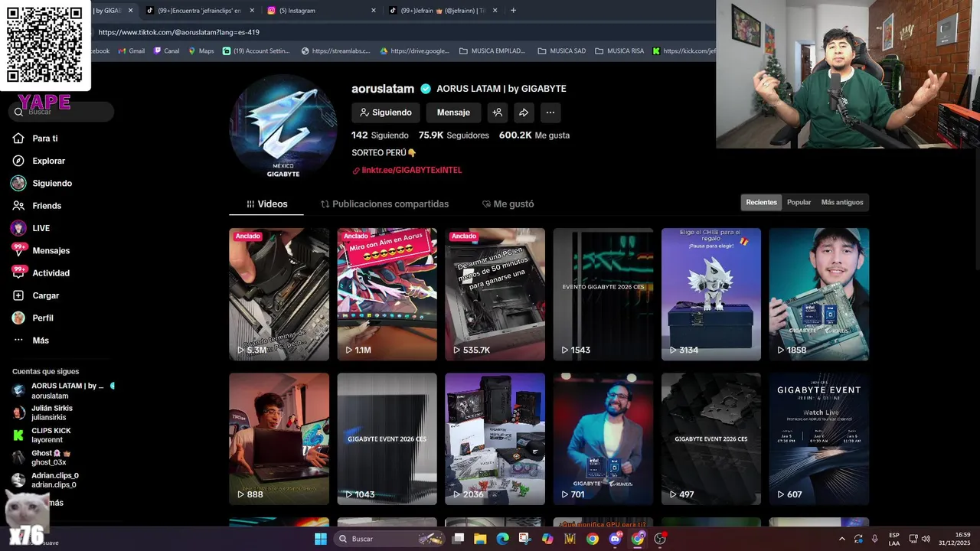Open aoruslatam in followed accounts list

[63, 391]
